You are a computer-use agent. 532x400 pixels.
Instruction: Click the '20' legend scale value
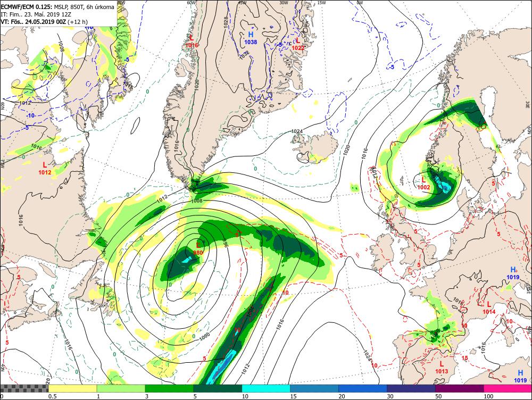tap(342, 396)
